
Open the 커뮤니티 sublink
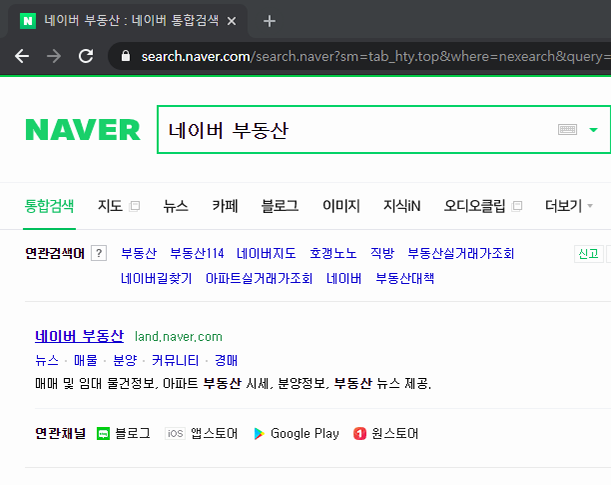[175, 360]
